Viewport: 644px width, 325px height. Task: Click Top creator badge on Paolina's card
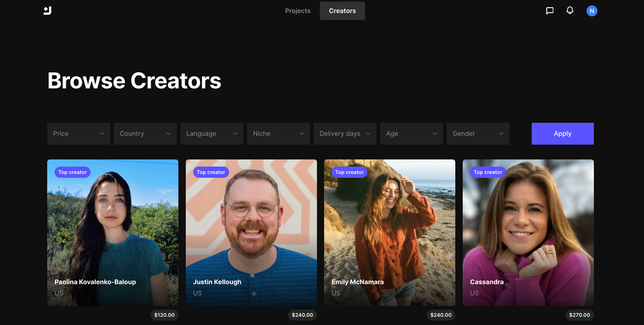(x=72, y=172)
